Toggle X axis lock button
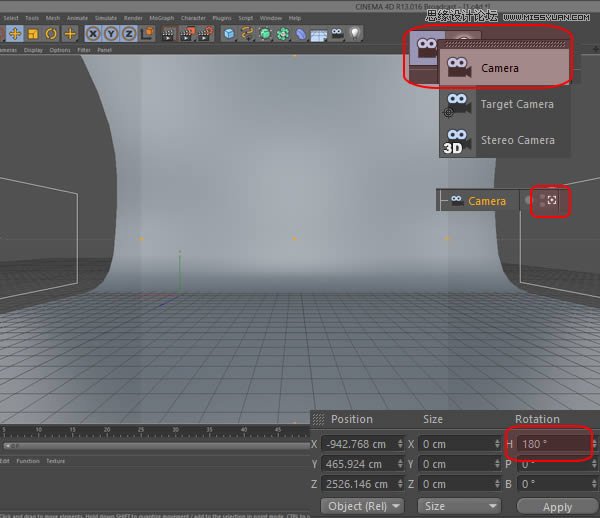 click(92, 34)
